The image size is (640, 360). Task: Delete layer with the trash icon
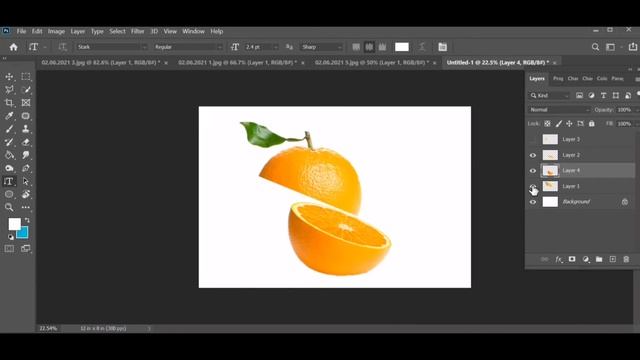tap(626, 259)
